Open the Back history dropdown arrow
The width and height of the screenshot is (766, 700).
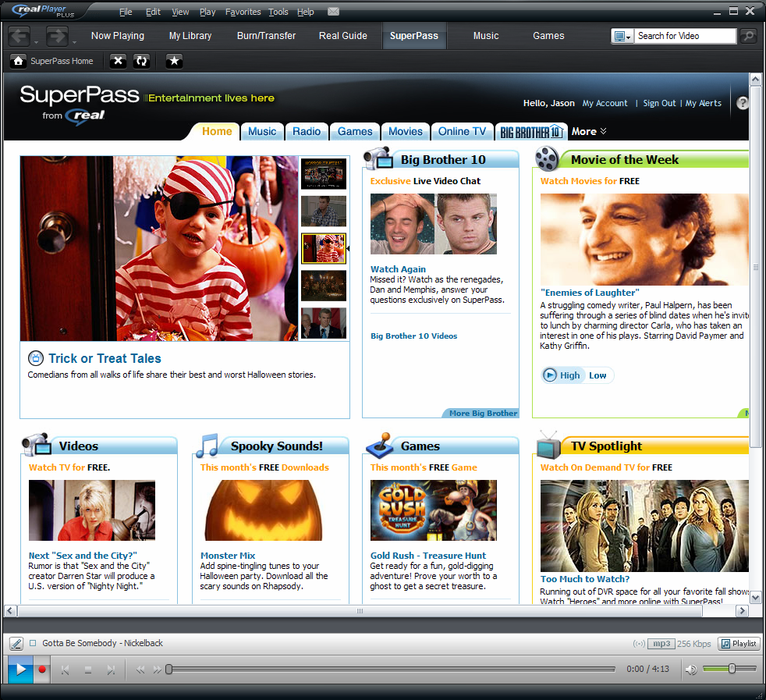pyautogui.click(x=36, y=43)
